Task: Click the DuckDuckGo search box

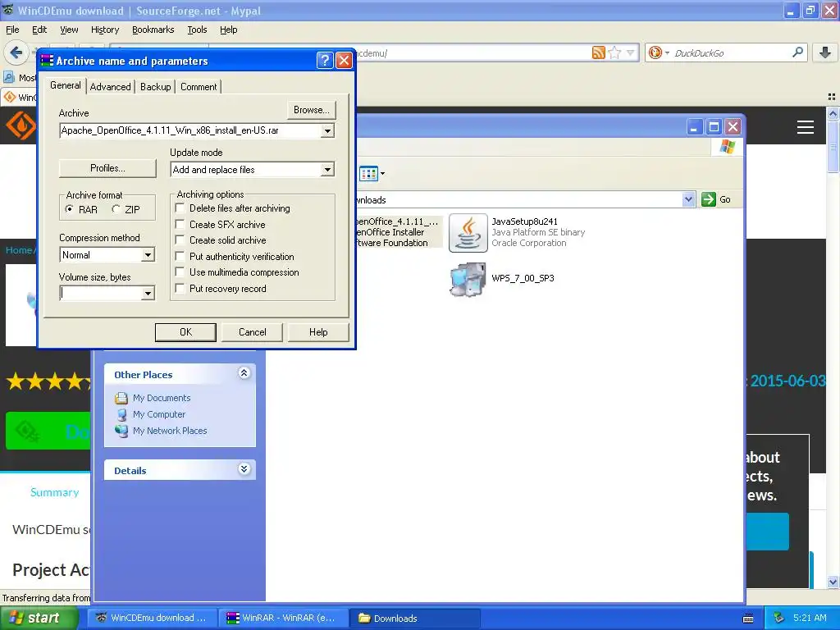Action: pos(728,52)
